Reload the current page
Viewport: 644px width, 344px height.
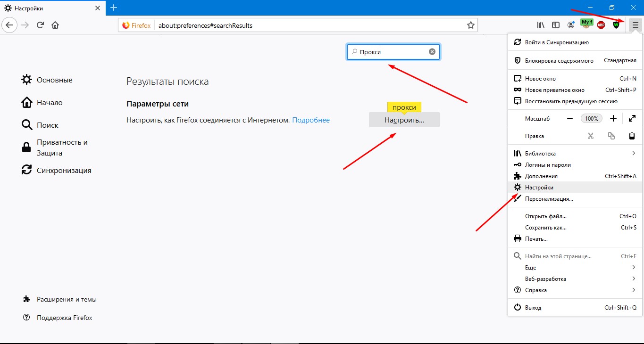pyautogui.click(x=41, y=25)
